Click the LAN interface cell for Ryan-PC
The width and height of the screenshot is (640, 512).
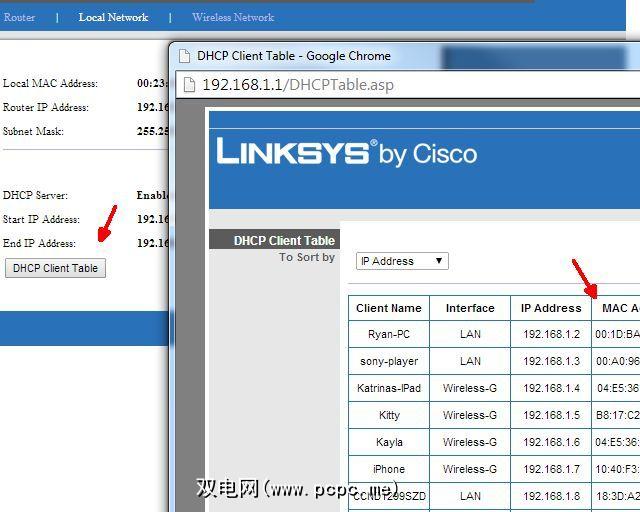point(470,334)
